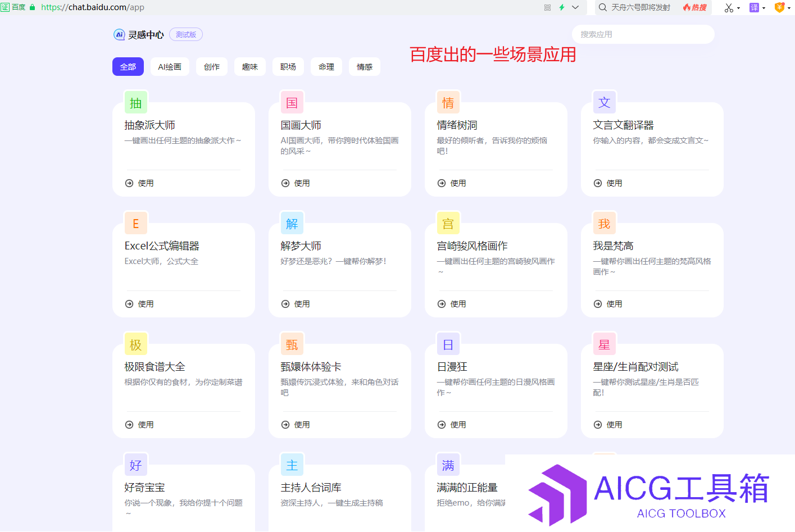Open the browser QR code grid icon
795x532 pixels.
coord(547,7)
